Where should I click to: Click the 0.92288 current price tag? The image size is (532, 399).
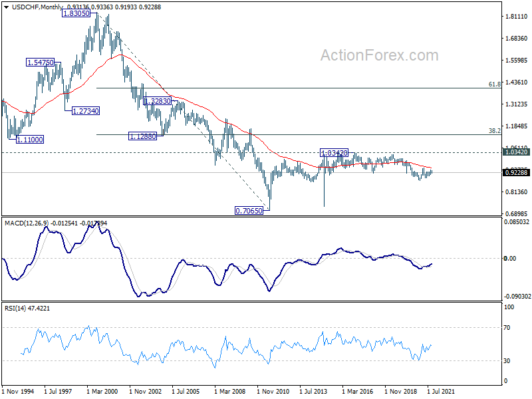(x=515, y=173)
